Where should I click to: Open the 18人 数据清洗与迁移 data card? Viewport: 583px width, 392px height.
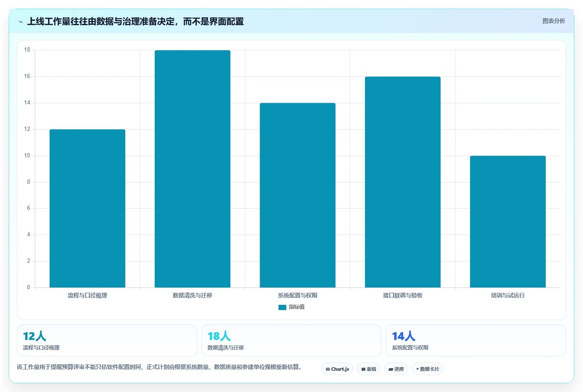tap(291, 340)
